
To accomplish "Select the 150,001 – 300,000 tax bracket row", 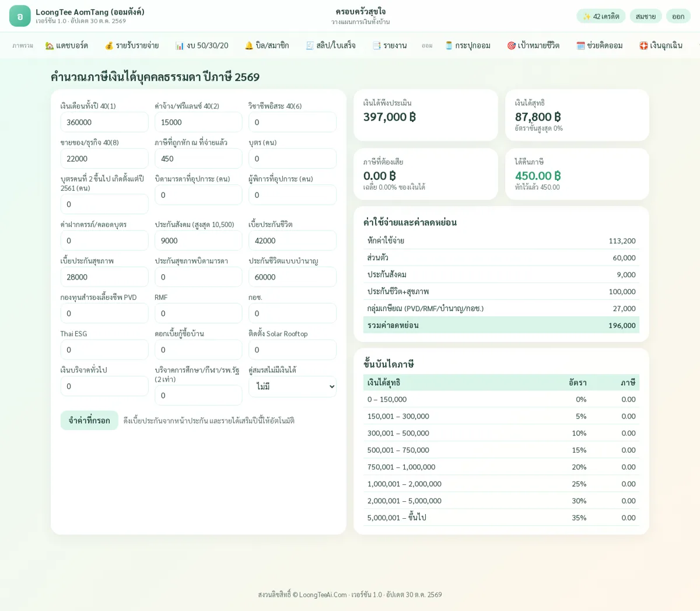I will pos(501,416).
